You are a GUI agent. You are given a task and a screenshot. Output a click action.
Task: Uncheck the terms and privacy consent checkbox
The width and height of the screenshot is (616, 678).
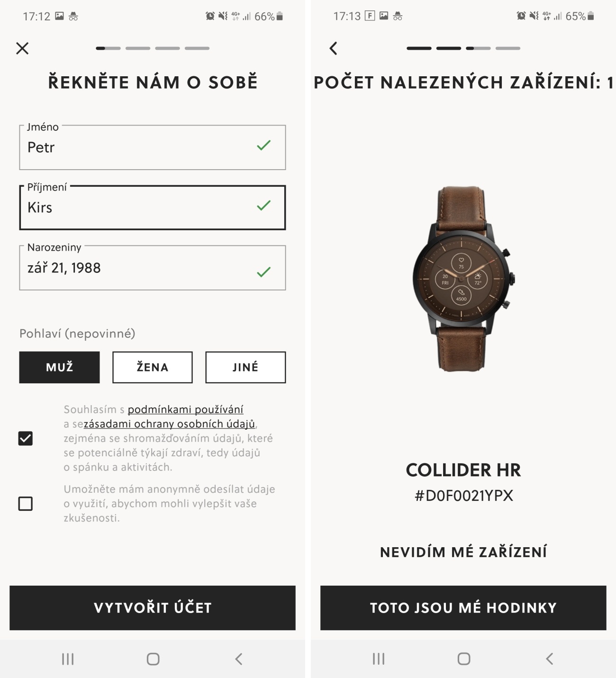tap(26, 438)
